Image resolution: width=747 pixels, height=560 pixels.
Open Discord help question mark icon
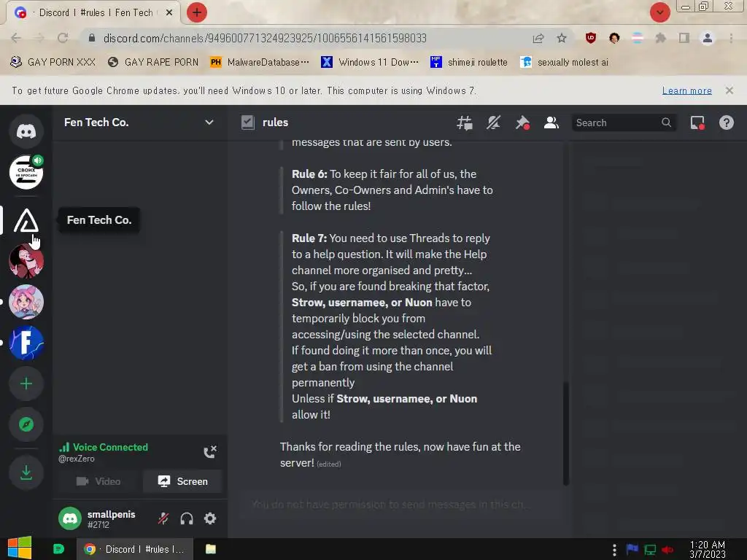(726, 122)
